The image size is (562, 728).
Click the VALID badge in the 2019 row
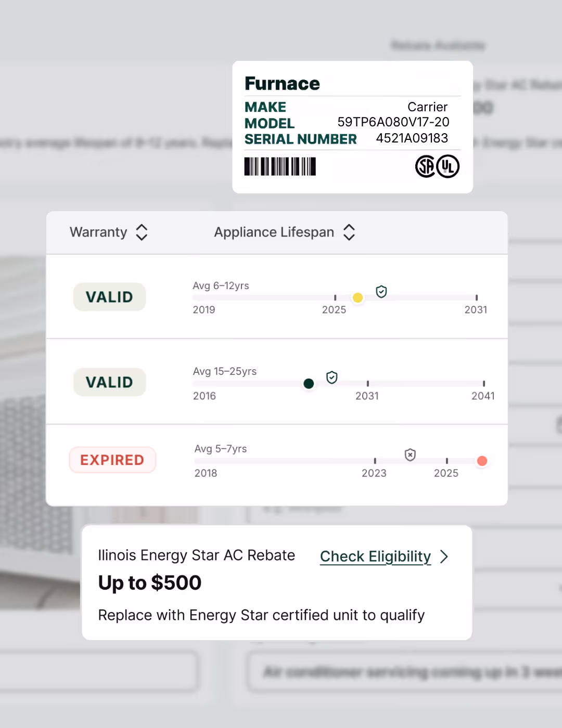109,297
